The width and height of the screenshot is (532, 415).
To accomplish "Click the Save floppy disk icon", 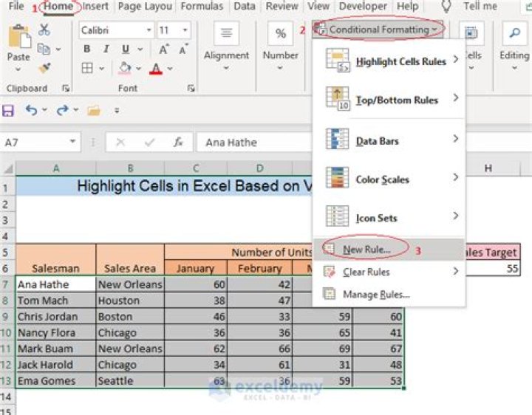I will point(8,111).
